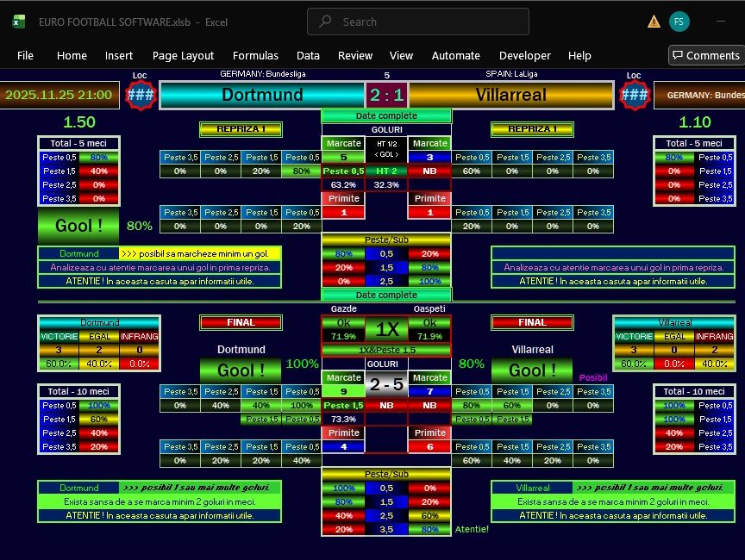This screenshot has width=745, height=560.
Task: Toggle REPRIZA 1 on the Villarreal side
Action: (532, 129)
